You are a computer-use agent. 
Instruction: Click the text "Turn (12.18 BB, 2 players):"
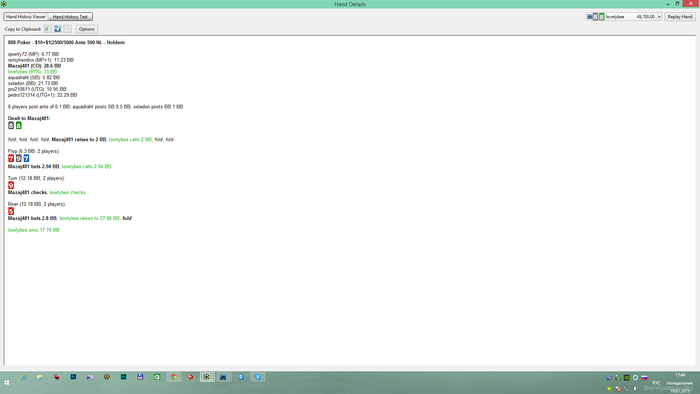pos(36,178)
